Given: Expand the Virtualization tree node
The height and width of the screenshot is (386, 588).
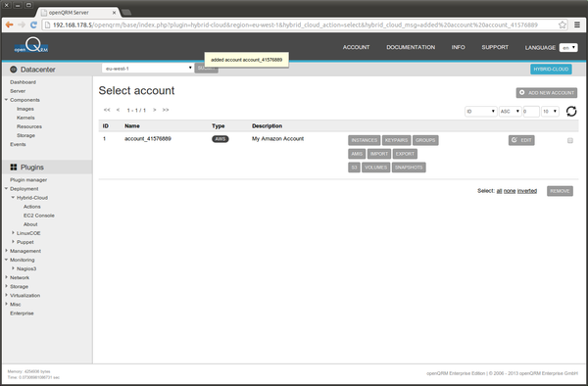Looking at the screenshot, I should coord(6,295).
